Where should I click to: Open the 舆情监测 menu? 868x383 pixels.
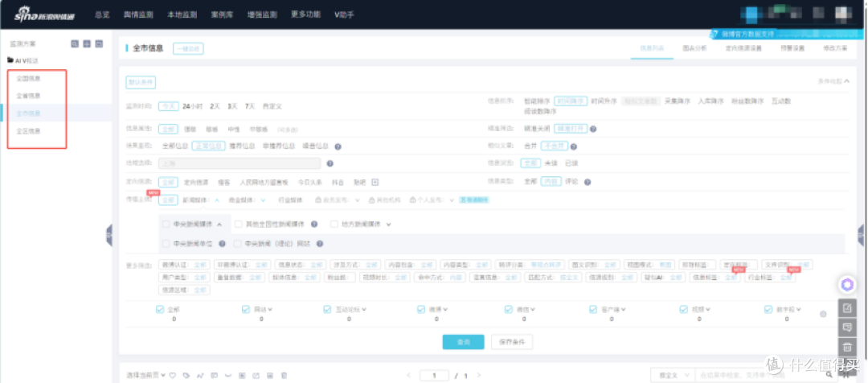[138, 14]
